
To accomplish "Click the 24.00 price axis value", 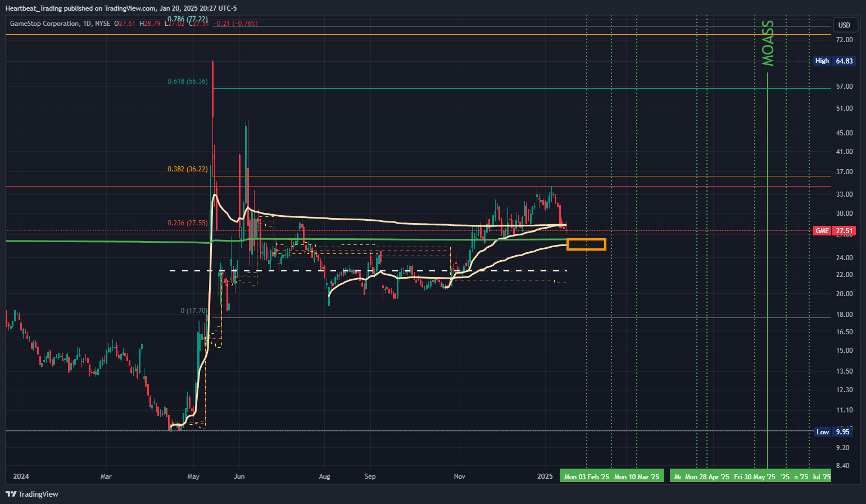I will [844, 258].
